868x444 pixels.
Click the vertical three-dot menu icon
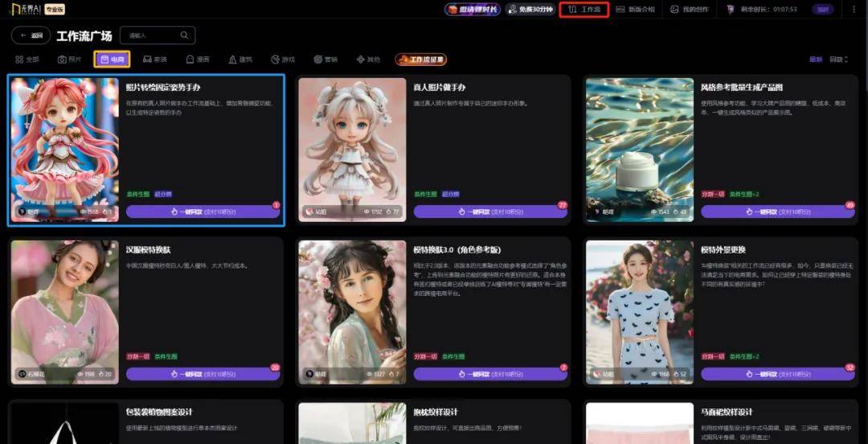point(854,10)
